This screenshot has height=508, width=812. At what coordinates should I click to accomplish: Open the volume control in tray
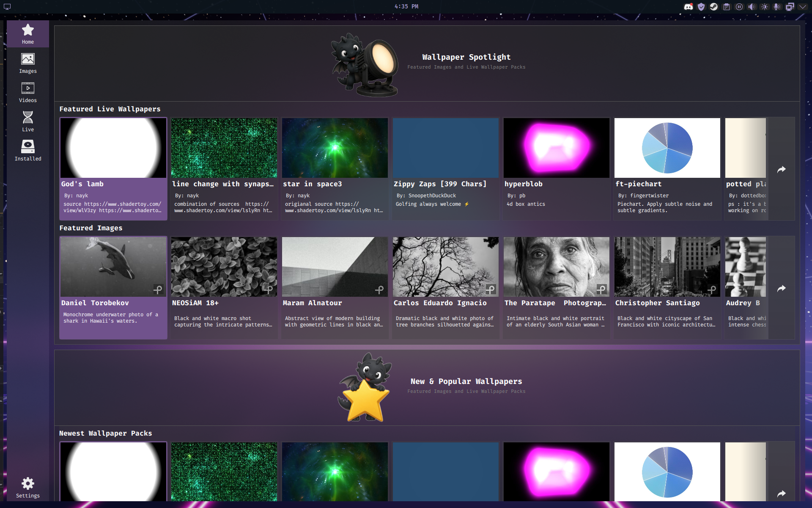[752, 7]
